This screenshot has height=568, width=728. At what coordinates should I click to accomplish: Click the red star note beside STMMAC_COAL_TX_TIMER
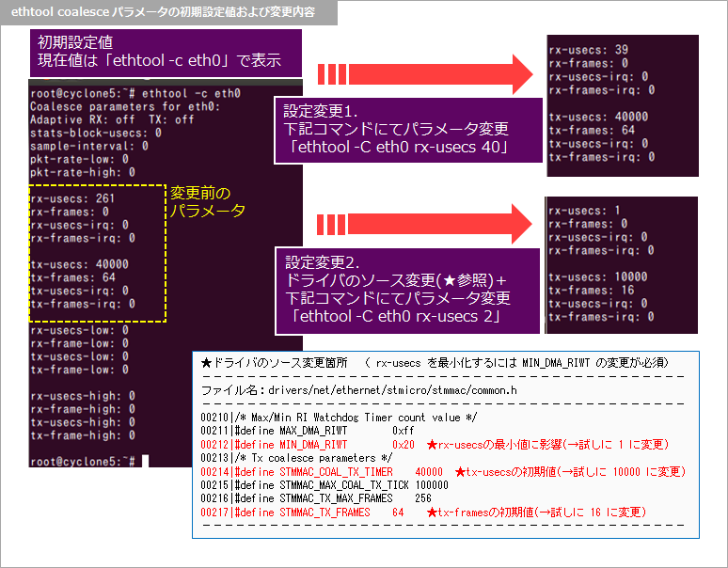click(x=574, y=471)
